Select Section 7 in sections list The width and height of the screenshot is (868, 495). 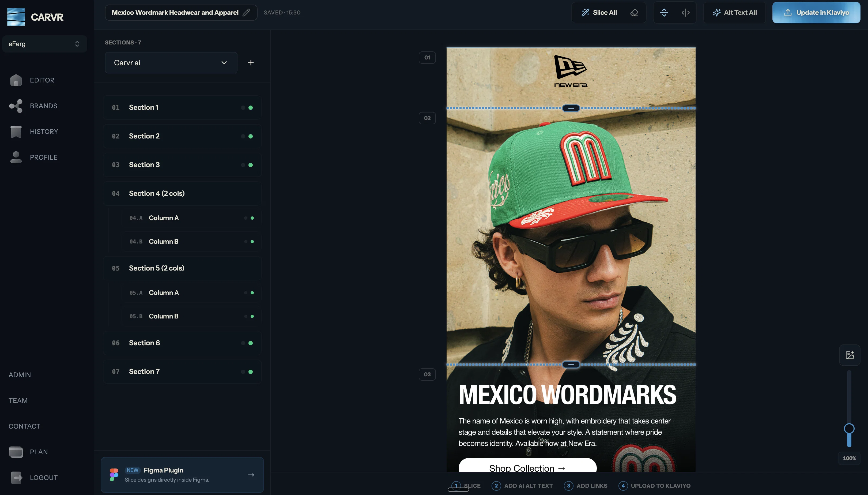(182, 372)
